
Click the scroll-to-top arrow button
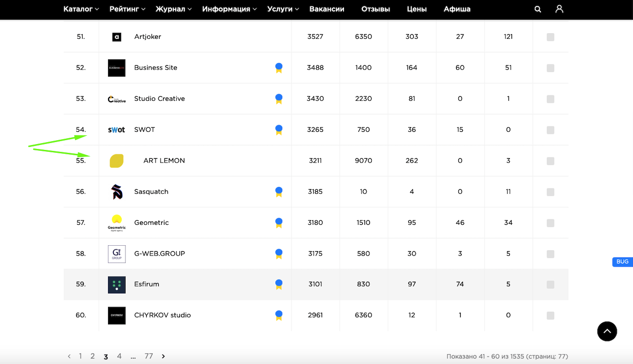point(607,331)
